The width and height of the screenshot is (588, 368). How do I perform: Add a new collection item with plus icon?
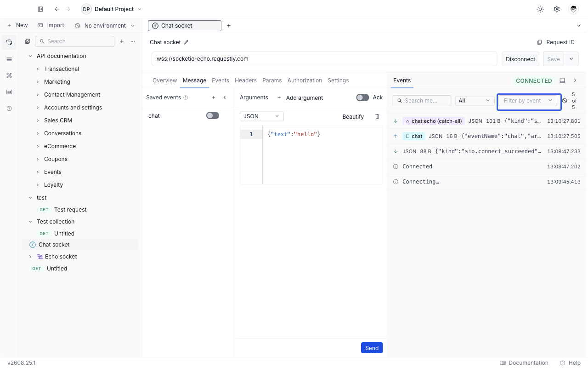122,41
